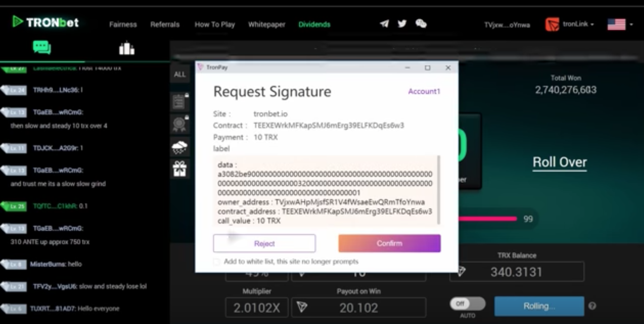This screenshot has height=324, width=644.
Task: Click the TRX icon beside Payout on Win
Action: [x=302, y=307]
